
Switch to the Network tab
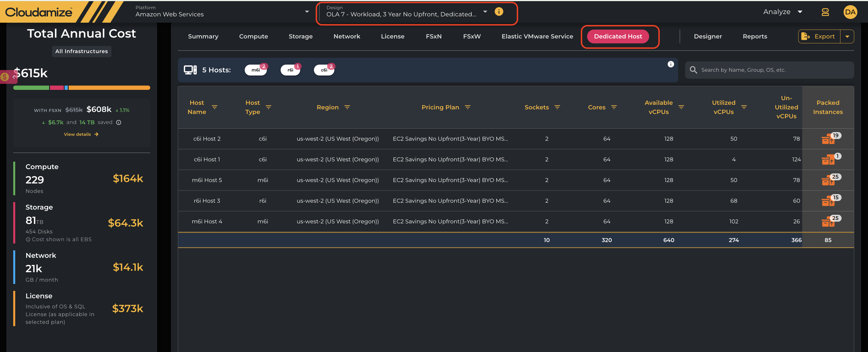(347, 36)
